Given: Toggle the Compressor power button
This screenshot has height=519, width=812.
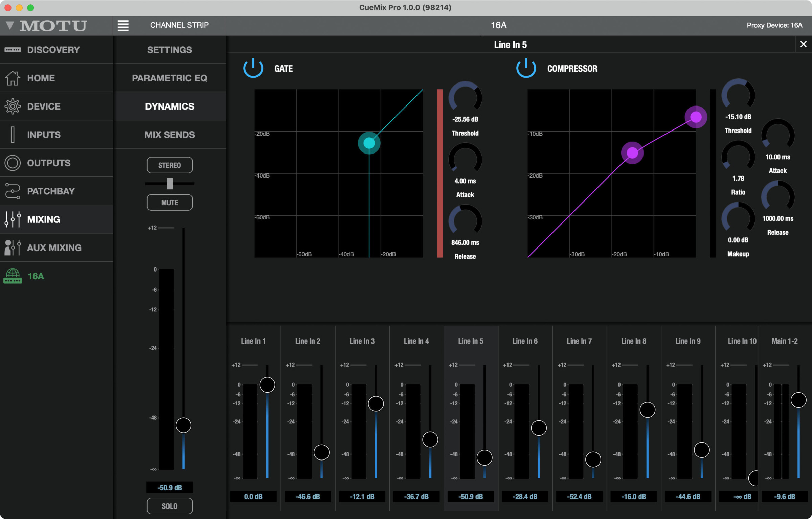Looking at the screenshot, I should tap(526, 68).
